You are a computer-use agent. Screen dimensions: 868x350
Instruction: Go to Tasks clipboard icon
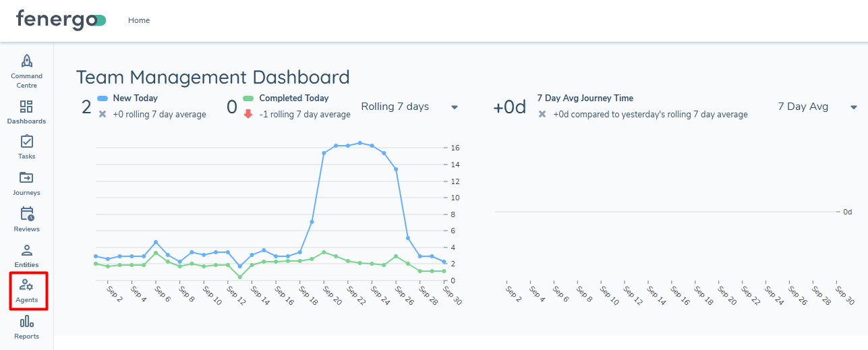coord(26,142)
